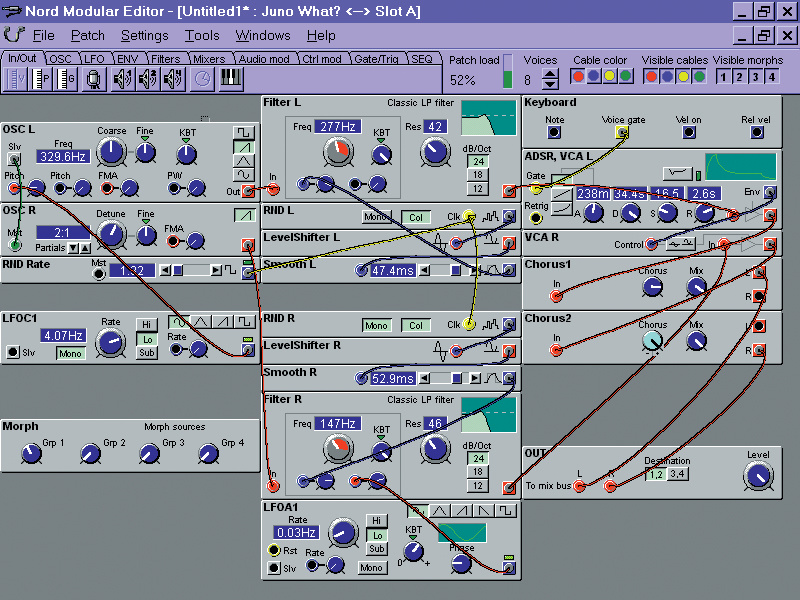Click Visible morphs button 1
800x600 pixels.
pyautogui.click(x=723, y=76)
